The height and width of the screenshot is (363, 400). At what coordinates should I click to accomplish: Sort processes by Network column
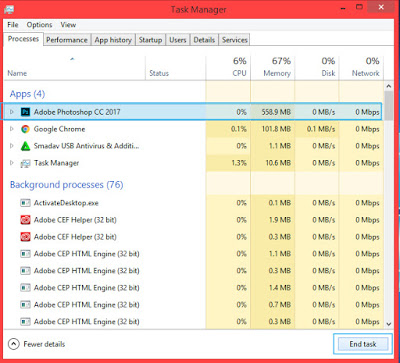361,68
